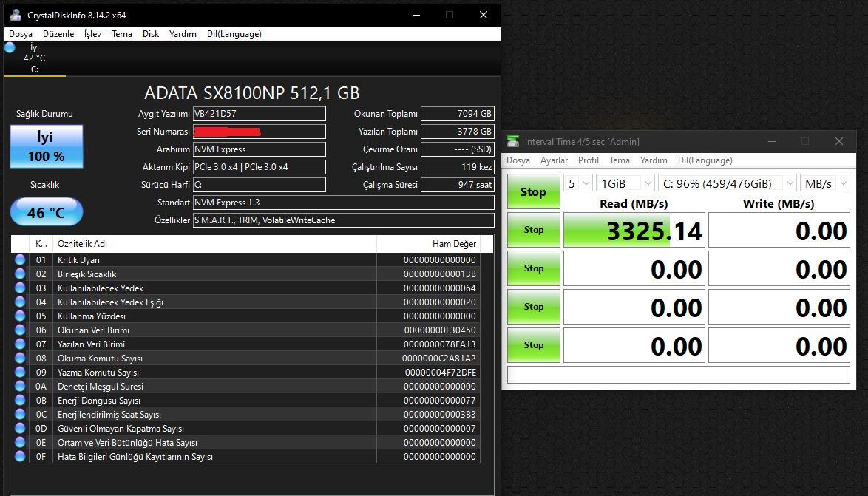Open Düzenle menu in CrystalDiskInfo
Screen dimensions: 868x496
click(x=58, y=34)
